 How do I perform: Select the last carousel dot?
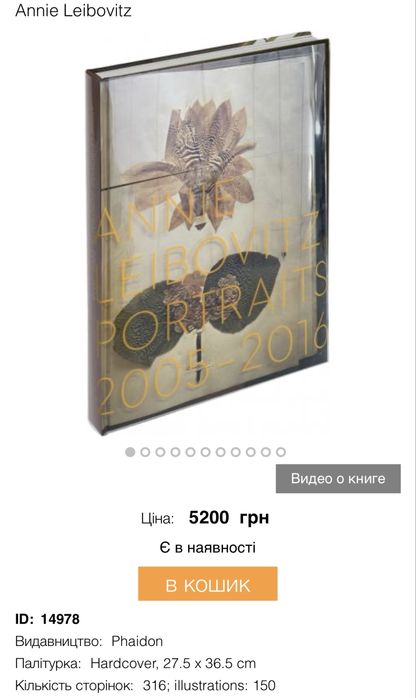pos(281,452)
